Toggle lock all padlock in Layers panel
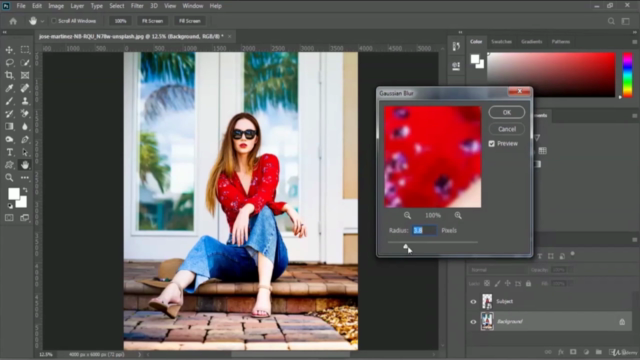The width and height of the screenshot is (640, 360). point(529,283)
